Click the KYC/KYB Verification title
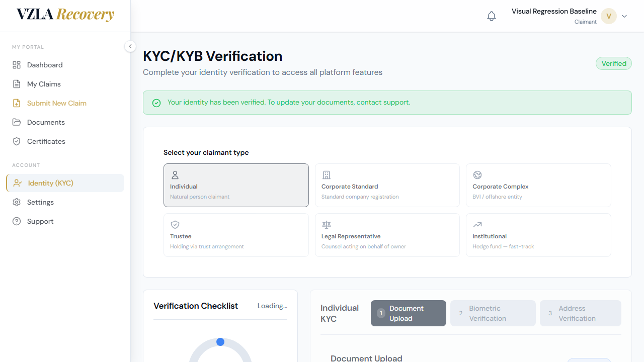The height and width of the screenshot is (362, 644). pos(213,56)
